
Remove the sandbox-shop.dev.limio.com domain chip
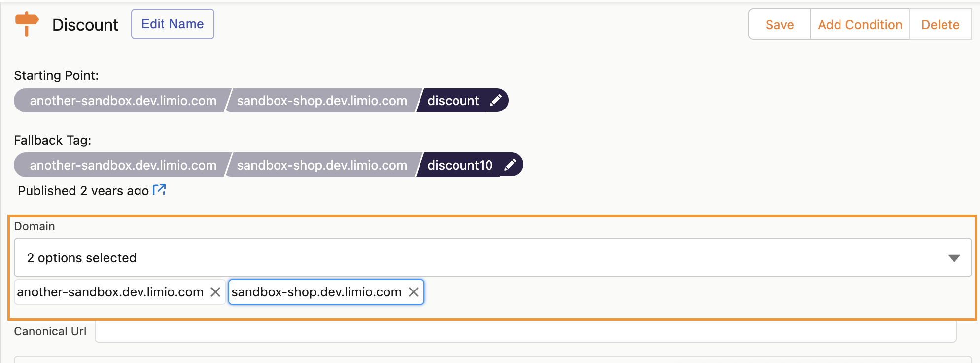click(x=414, y=292)
